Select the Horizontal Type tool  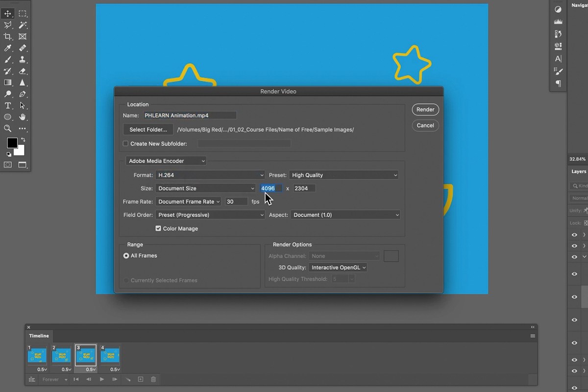8,106
